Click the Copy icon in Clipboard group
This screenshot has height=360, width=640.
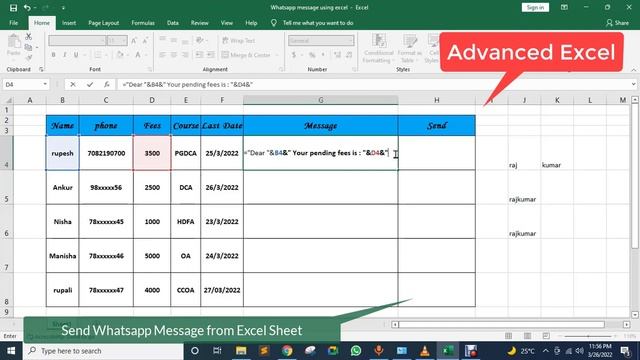click(x=28, y=47)
